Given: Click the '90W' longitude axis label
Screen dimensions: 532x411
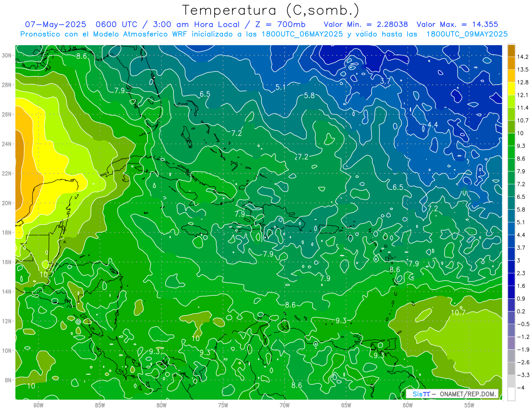Looking at the screenshot, I should [x=38, y=405].
